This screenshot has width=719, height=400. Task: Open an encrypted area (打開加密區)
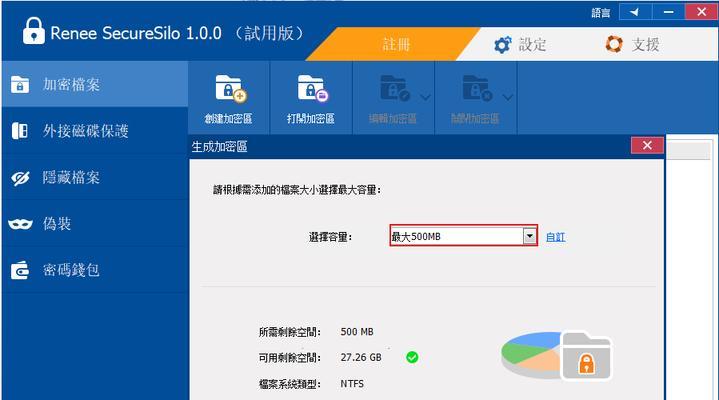tap(311, 98)
